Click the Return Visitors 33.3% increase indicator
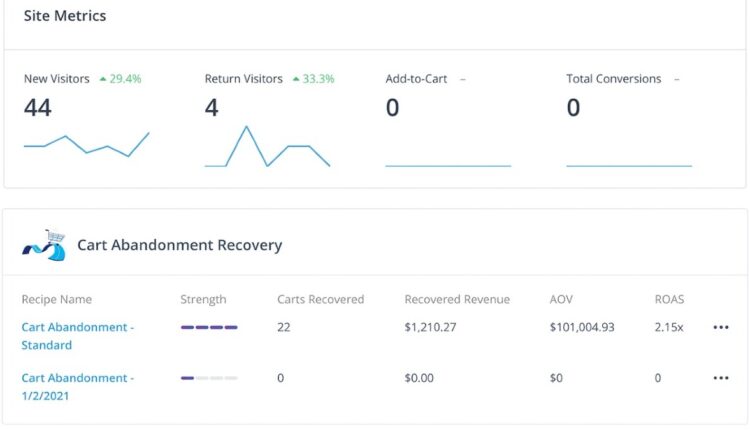The image size is (750, 430). (x=313, y=79)
